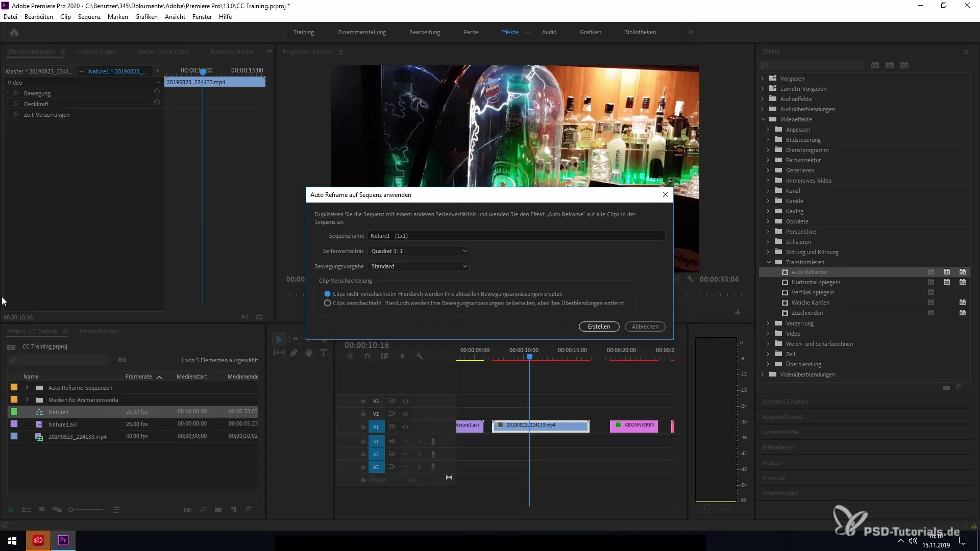Open the Media-Browser tab
Screen dimensions: 980x551
(99, 331)
